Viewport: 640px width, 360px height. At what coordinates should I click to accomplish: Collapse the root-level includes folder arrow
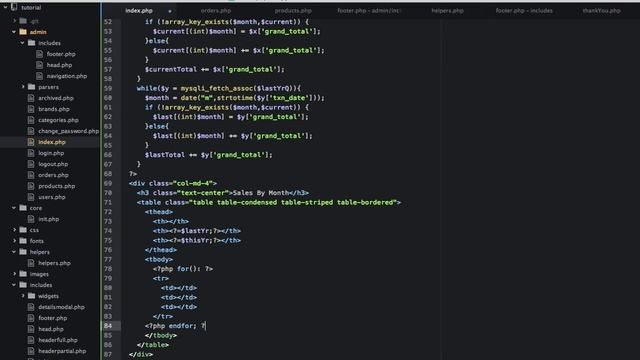pyautogui.click(x=14, y=285)
